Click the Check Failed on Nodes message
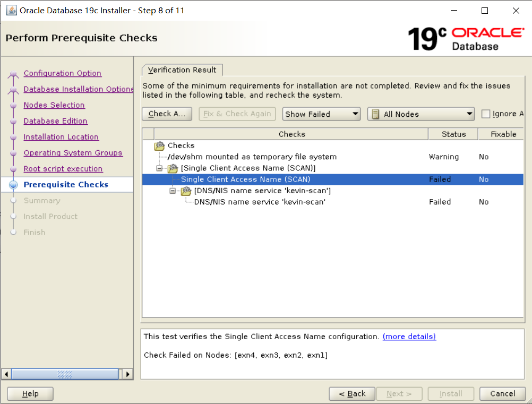The height and width of the screenshot is (404, 532). click(236, 355)
